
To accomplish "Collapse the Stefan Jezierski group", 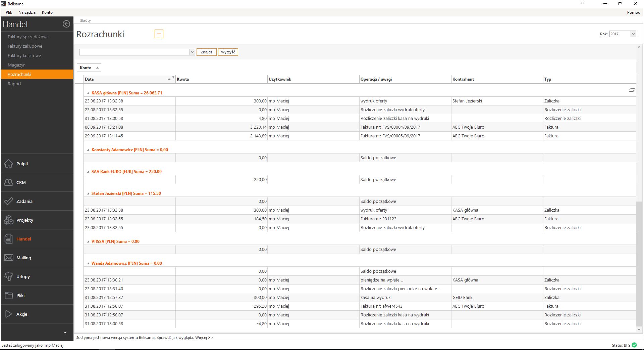I will [x=88, y=193].
